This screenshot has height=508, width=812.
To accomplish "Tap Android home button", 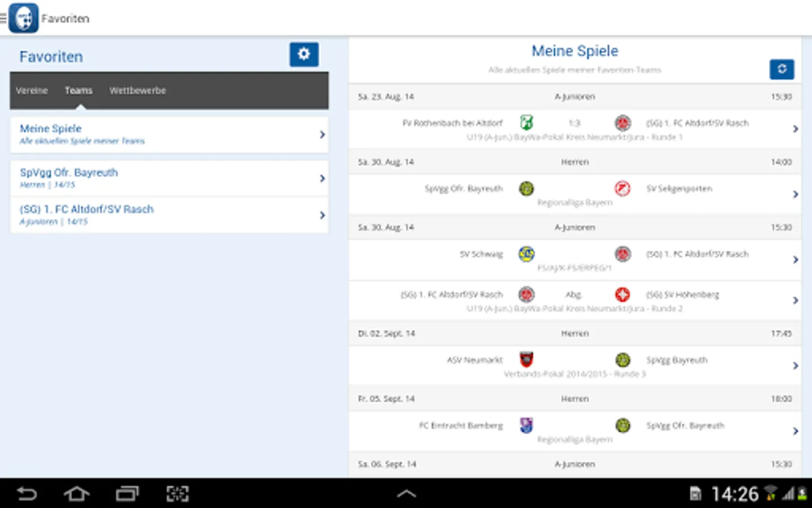I will coord(77,494).
